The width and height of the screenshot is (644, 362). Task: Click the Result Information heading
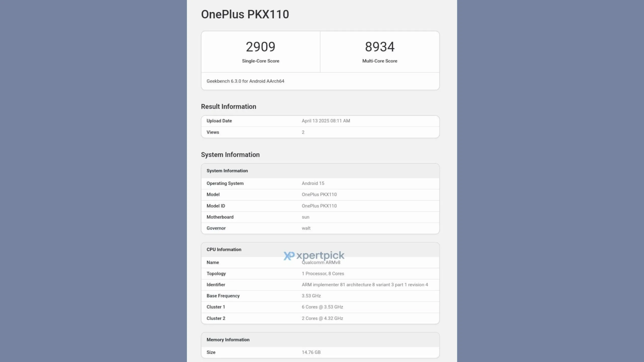[x=228, y=107]
